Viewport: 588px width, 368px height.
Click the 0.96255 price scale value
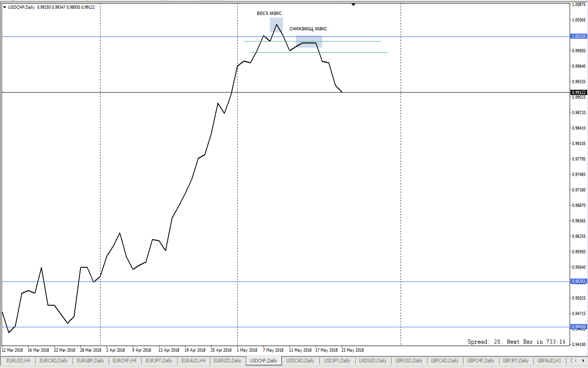[579, 236]
